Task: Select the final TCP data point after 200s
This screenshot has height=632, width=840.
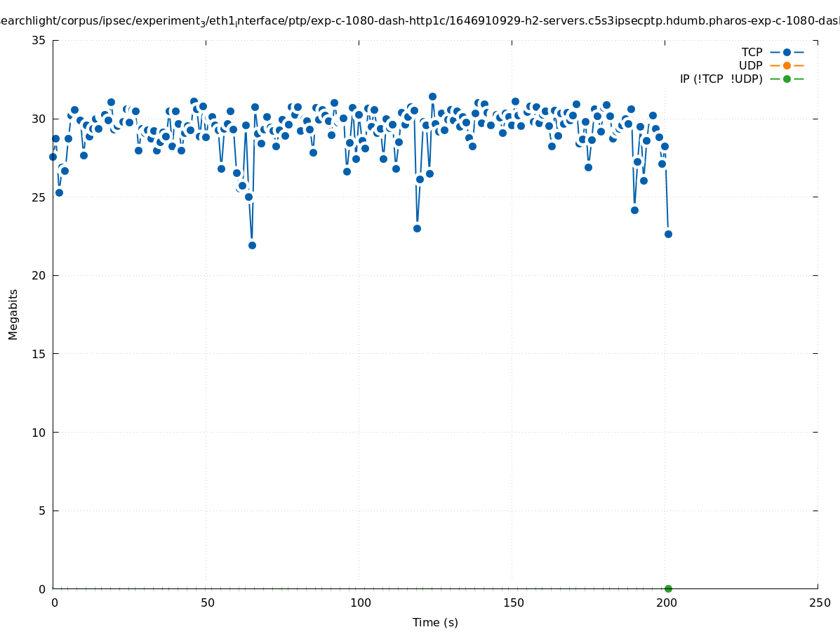Action: pos(668,234)
